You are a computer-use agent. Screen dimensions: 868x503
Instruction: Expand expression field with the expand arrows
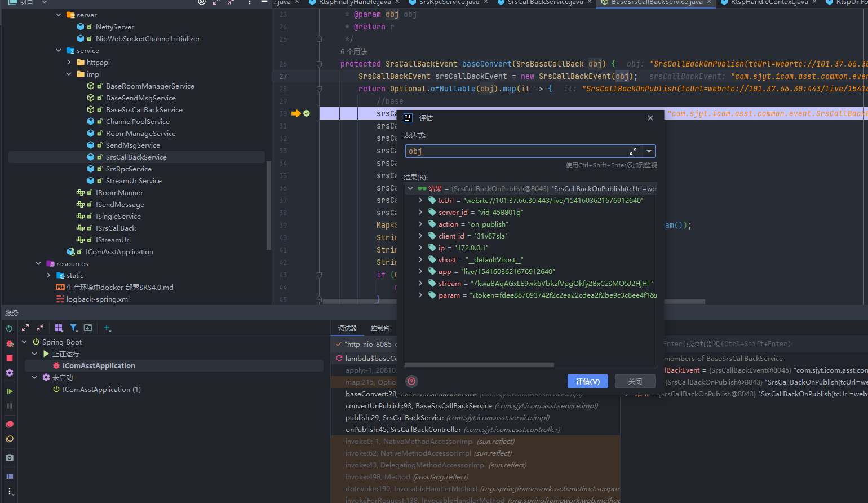tap(633, 151)
